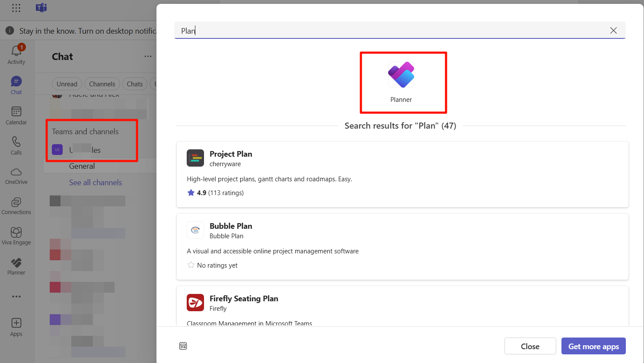This screenshot has height=363, width=644.
Task: Show more apps via sidebar ellipsis
Action: pos(16,297)
